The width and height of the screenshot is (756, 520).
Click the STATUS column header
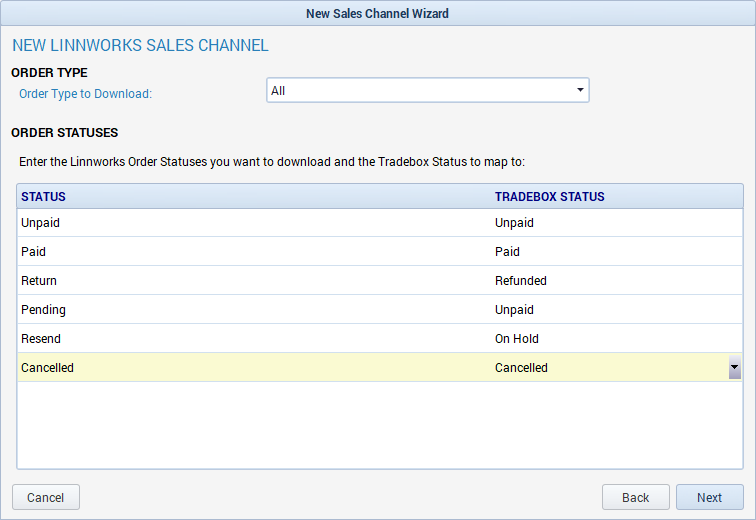(44, 197)
